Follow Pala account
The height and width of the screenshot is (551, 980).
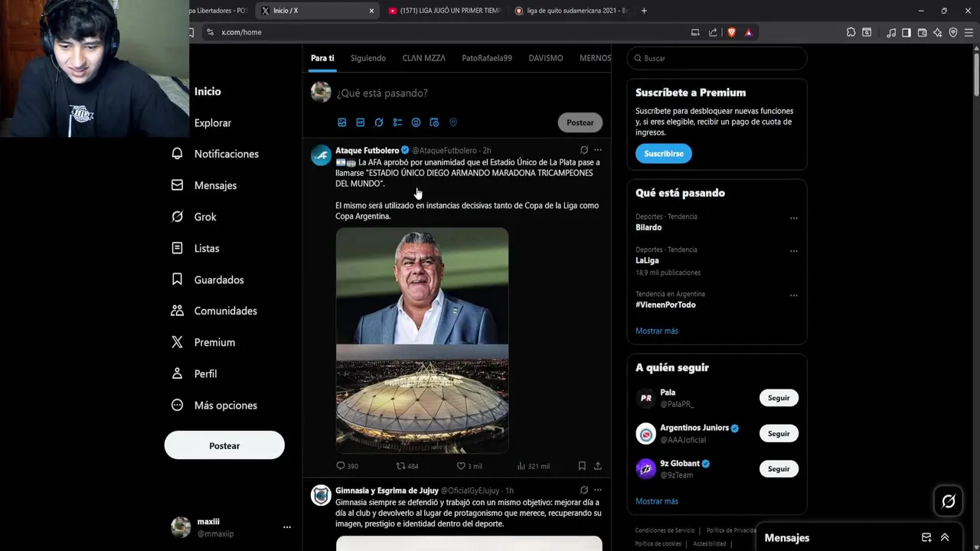pyautogui.click(x=779, y=398)
